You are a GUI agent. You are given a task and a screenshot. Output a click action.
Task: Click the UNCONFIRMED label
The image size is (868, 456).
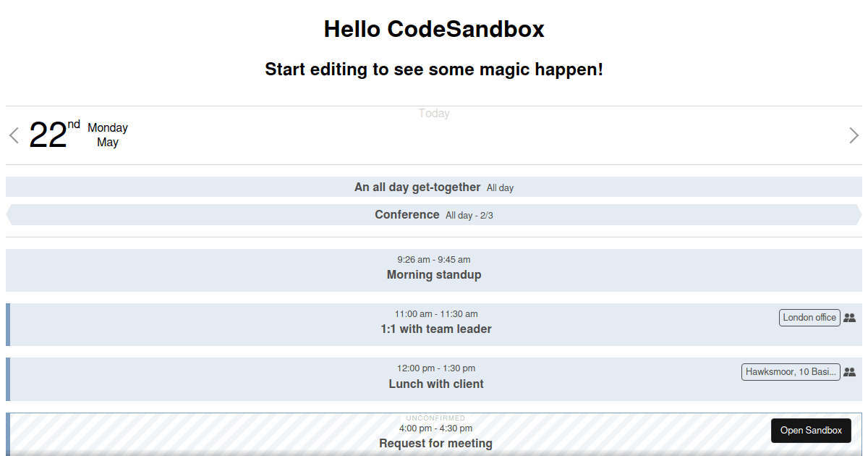pos(435,418)
